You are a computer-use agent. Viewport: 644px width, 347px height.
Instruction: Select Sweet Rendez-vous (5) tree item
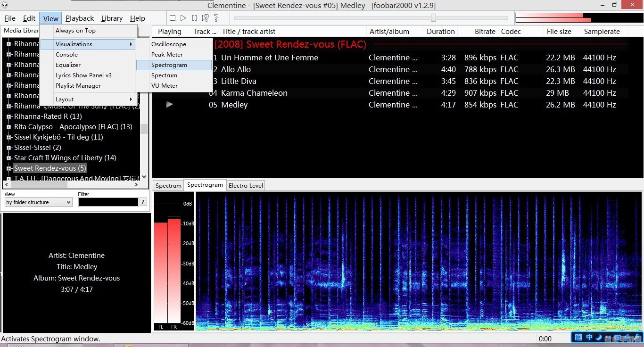pyautogui.click(x=50, y=168)
